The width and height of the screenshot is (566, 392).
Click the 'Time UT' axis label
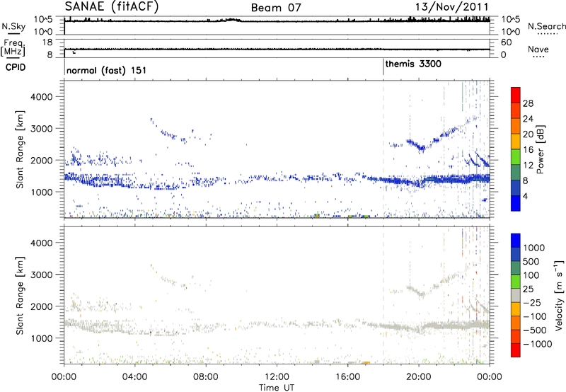click(277, 387)
